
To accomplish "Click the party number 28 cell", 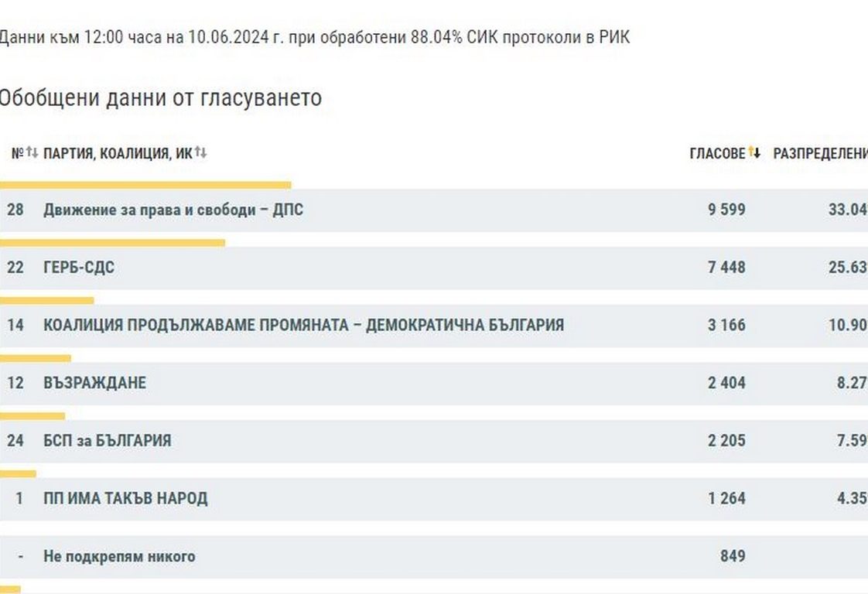I will (15, 210).
